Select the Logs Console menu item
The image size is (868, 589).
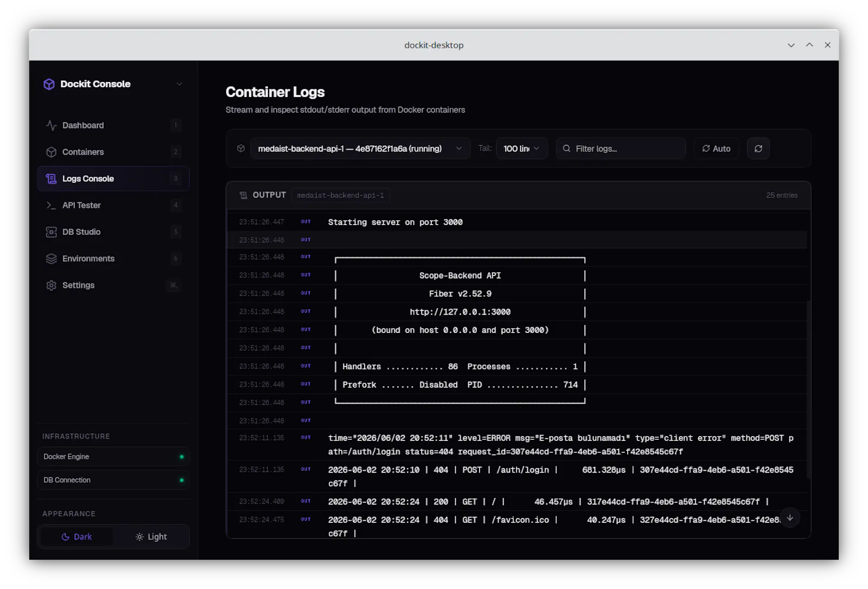click(x=113, y=178)
